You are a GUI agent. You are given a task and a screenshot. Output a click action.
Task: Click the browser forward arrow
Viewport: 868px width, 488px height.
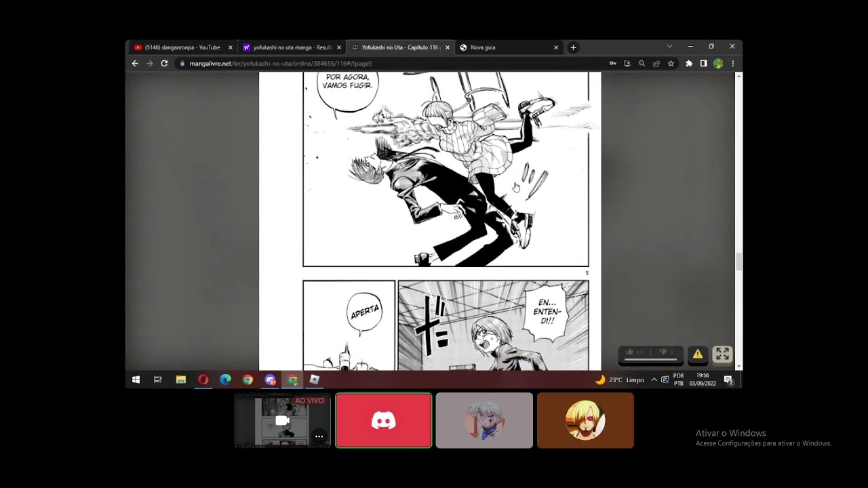click(x=149, y=64)
